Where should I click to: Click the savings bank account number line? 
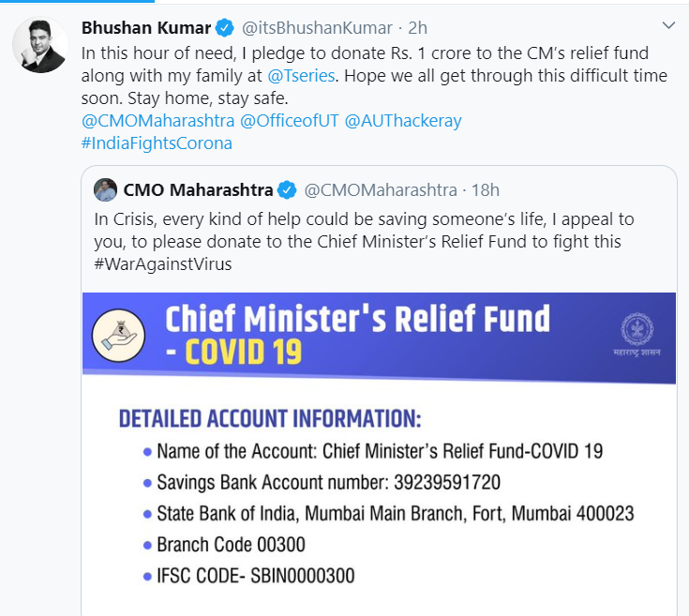click(x=328, y=483)
